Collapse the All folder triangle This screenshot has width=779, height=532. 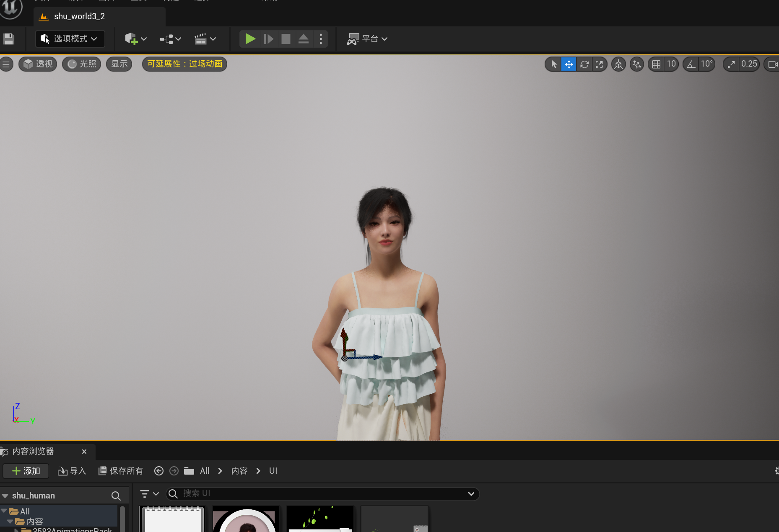4,511
